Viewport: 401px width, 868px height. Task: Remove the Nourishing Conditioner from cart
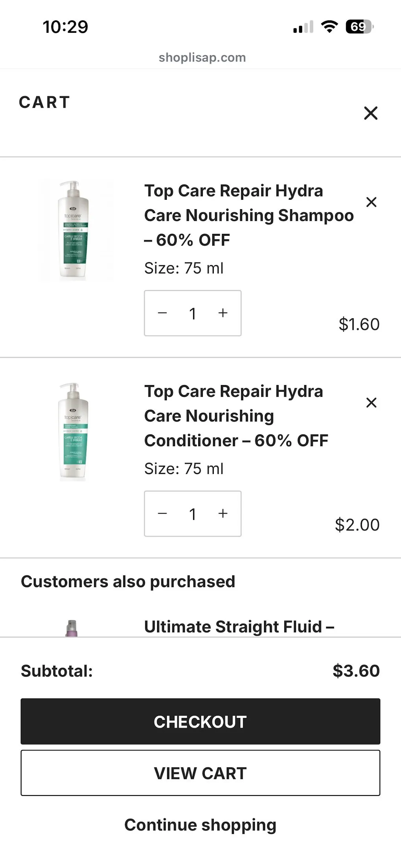click(371, 403)
